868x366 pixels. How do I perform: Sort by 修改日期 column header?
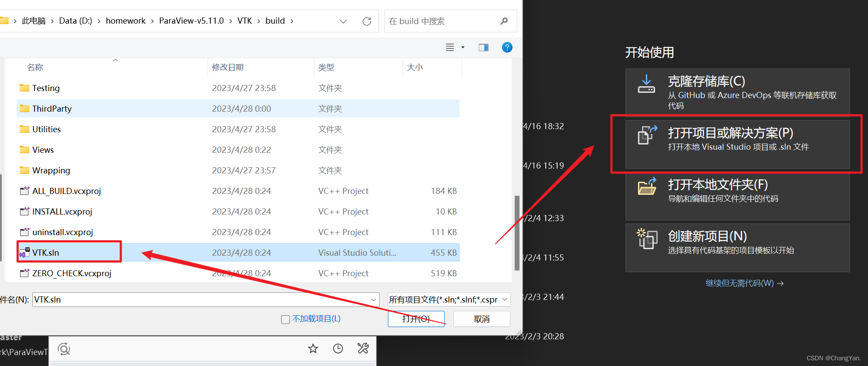click(228, 67)
